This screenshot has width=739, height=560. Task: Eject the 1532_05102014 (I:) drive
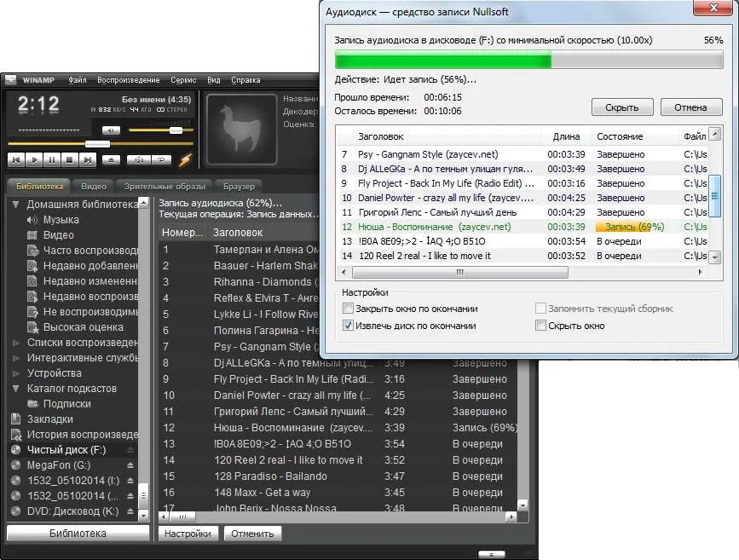(130, 481)
